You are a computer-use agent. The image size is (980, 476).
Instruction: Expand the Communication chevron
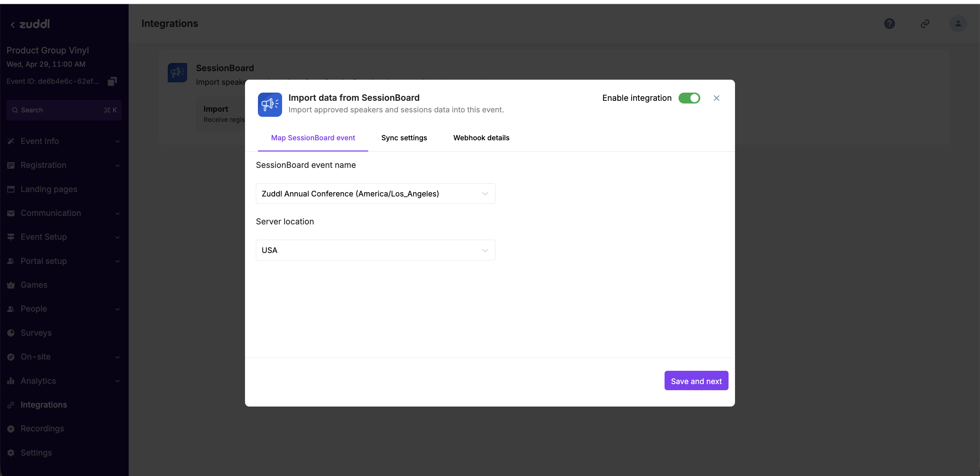point(117,213)
